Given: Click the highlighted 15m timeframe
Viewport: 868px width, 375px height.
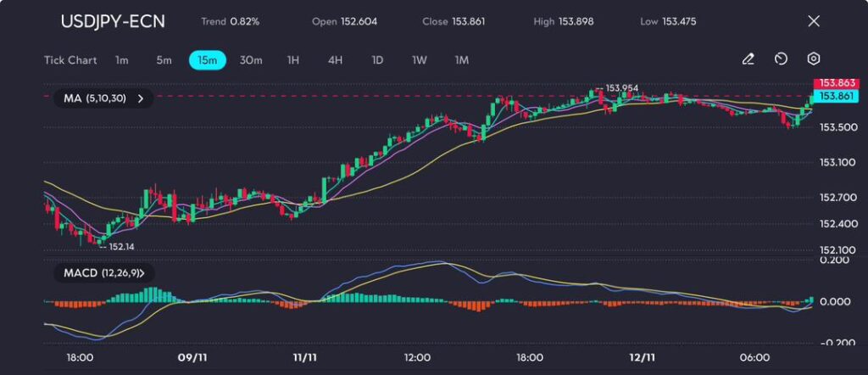Looking at the screenshot, I should click(207, 60).
